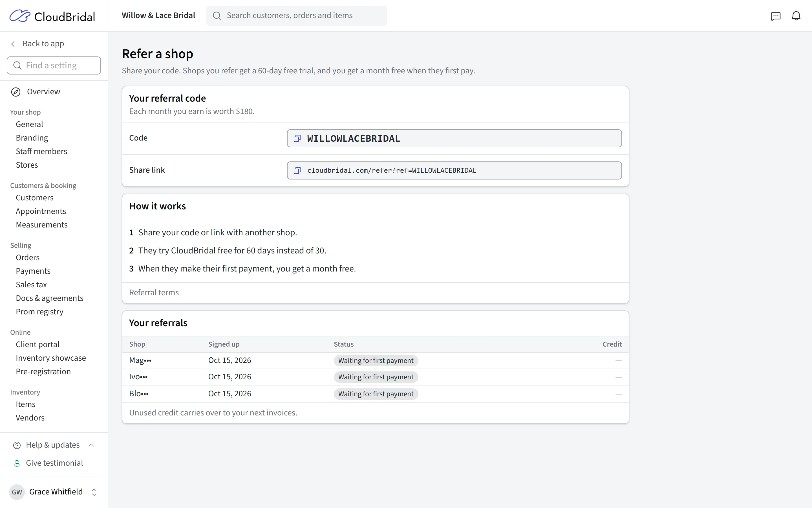Open Staff members settings

point(41,151)
